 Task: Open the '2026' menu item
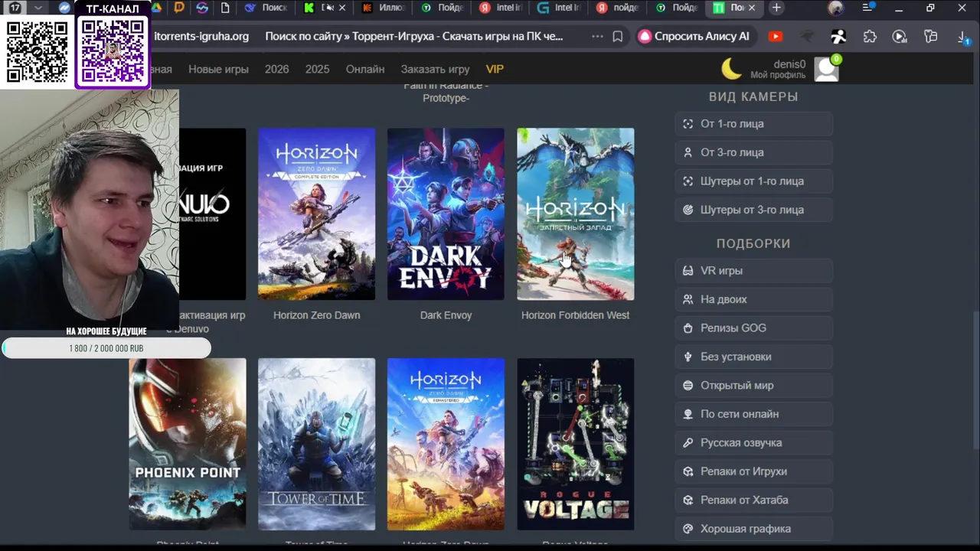[276, 69]
